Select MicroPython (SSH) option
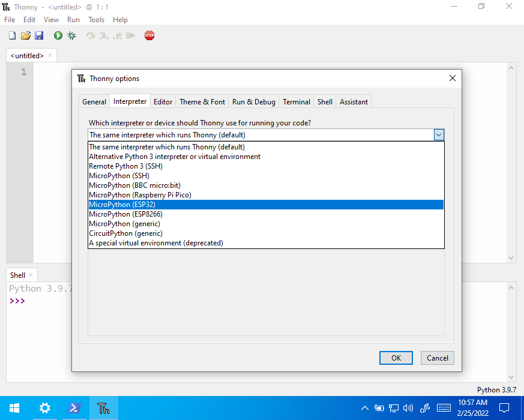The image size is (524, 420). [266, 176]
